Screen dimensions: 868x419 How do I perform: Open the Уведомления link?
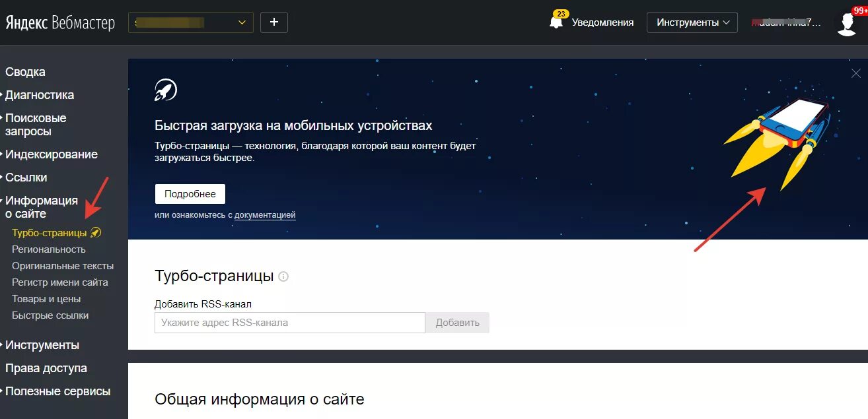coord(602,22)
